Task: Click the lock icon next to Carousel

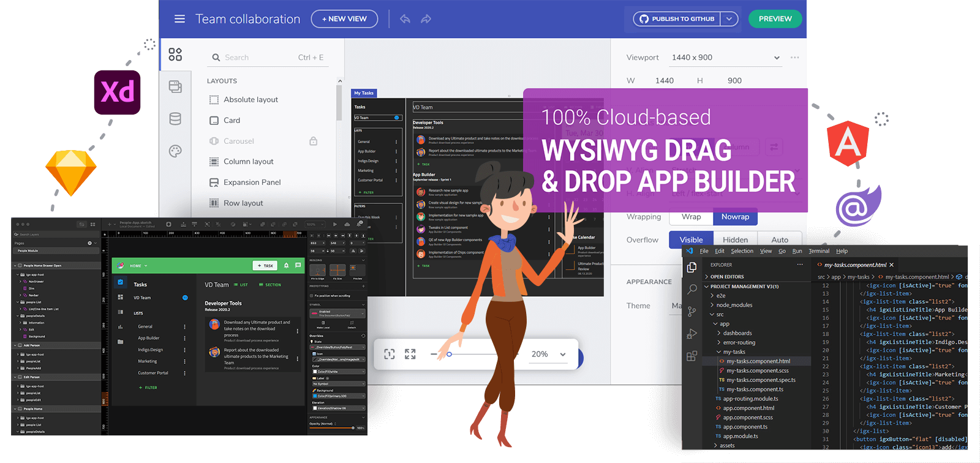Action: pos(314,141)
